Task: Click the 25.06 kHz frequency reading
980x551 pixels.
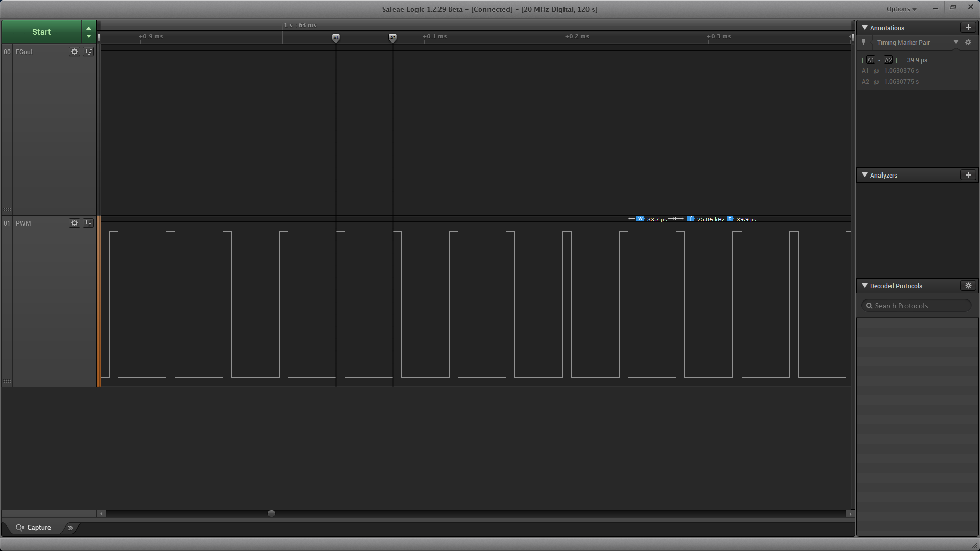Action: 710,219
